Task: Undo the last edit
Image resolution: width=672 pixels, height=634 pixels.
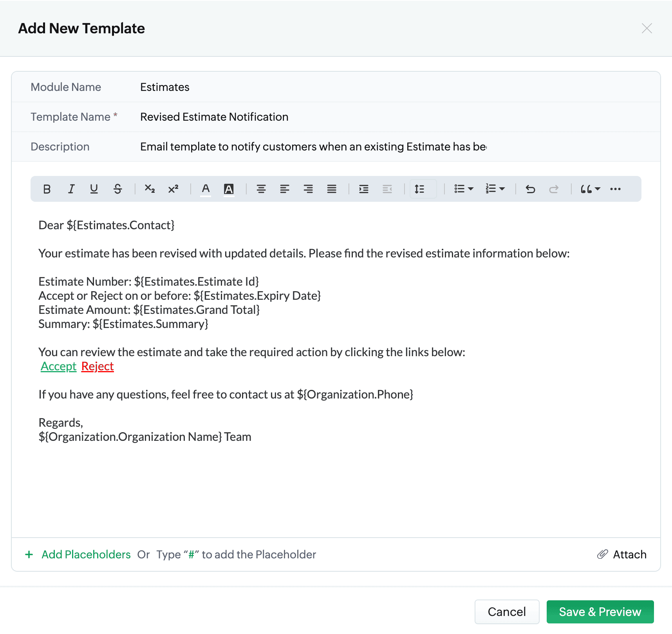Action: point(530,189)
